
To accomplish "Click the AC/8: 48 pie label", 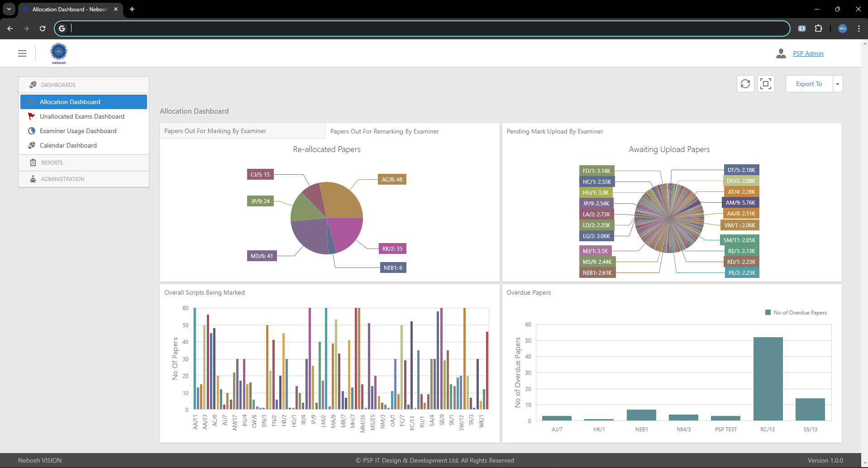I will [392, 180].
